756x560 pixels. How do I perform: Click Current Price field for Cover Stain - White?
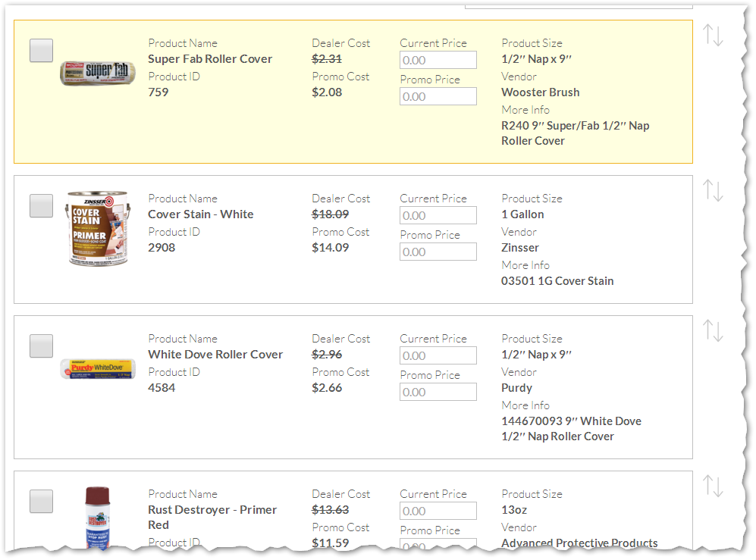[x=438, y=215]
